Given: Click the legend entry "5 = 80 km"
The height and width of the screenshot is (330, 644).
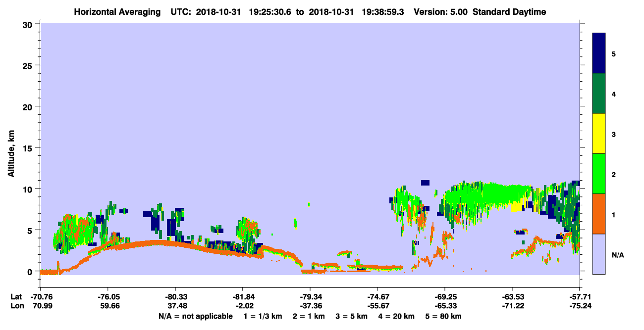Looking at the screenshot, I should (444, 316).
